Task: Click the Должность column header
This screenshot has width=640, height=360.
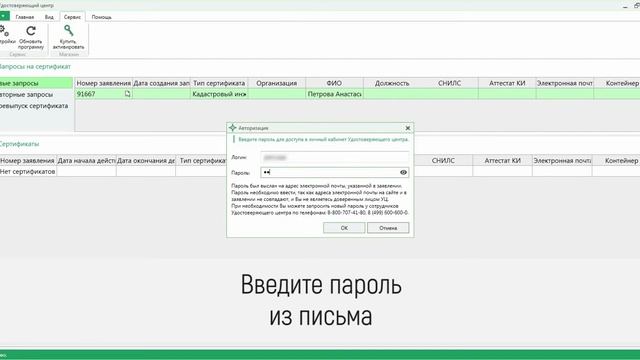Action: 392,83
